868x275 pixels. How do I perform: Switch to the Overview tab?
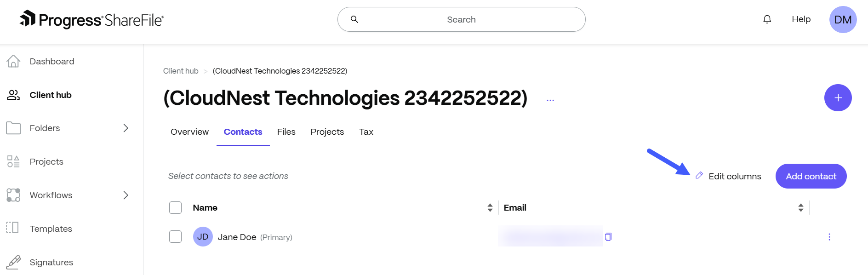[x=189, y=132]
